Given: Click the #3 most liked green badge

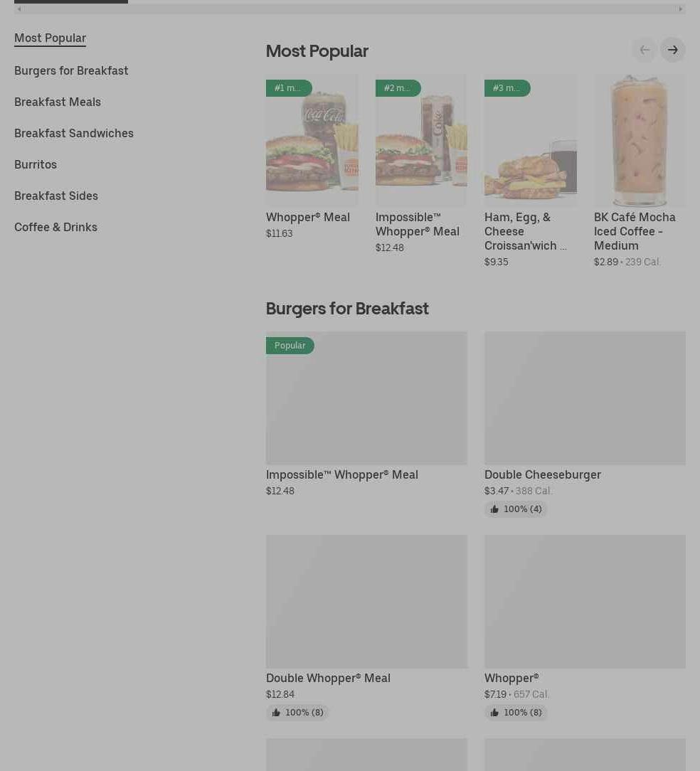Looking at the screenshot, I should click(507, 88).
